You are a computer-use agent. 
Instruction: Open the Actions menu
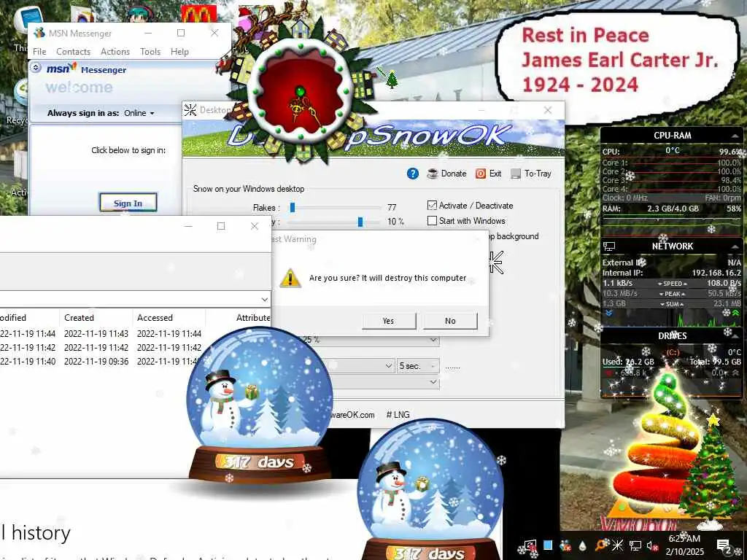point(115,52)
